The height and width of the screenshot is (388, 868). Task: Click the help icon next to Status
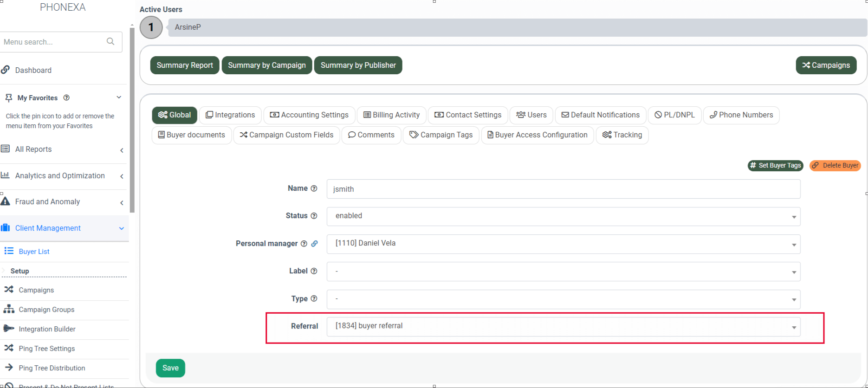point(314,216)
